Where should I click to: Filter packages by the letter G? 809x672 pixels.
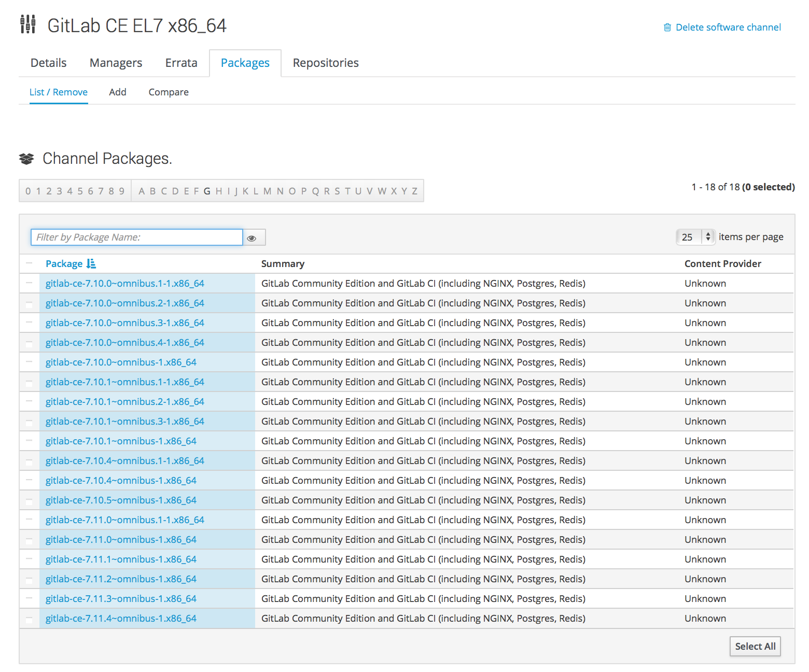(x=206, y=191)
